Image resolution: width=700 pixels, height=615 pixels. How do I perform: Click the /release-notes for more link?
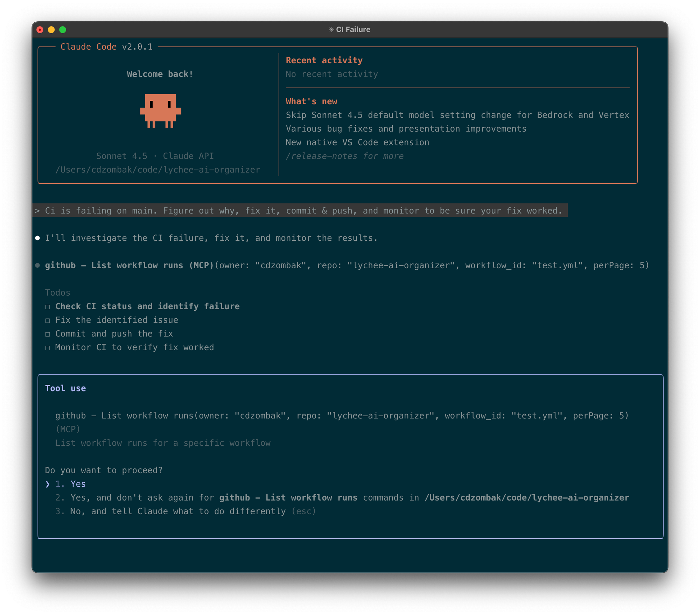[x=344, y=156]
